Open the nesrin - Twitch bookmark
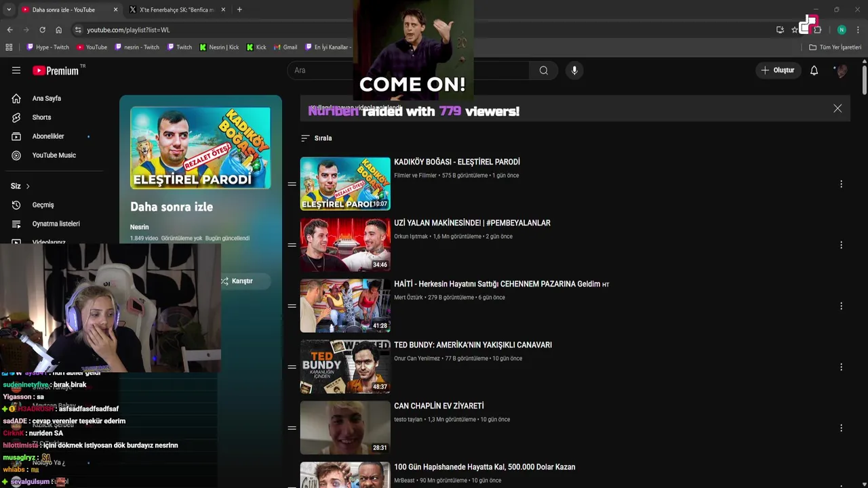Image resolution: width=868 pixels, height=488 pixels. [x=136, y=47]
